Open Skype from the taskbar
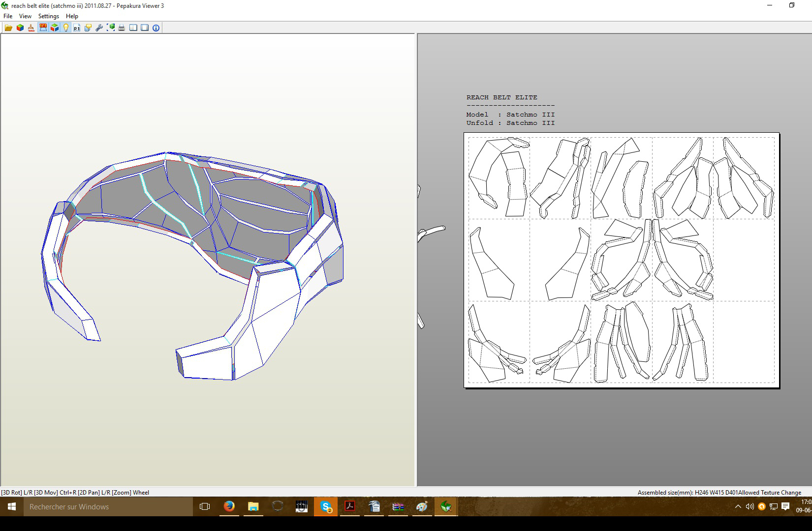812x531 pixels. click(x=326, y=506)
